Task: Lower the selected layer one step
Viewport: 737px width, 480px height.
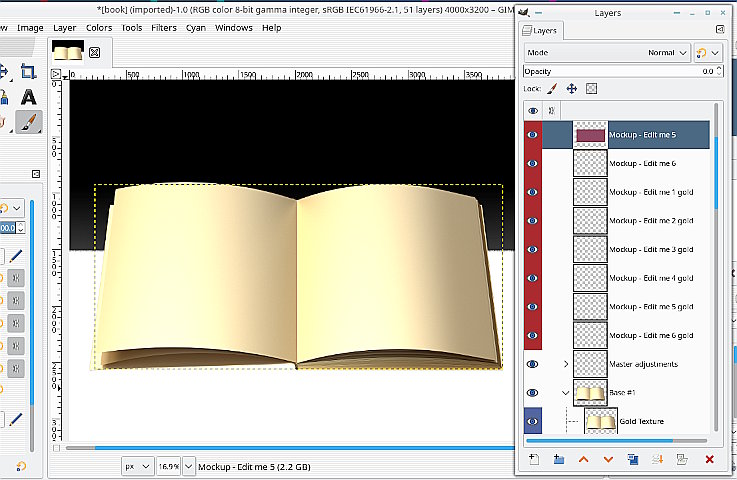Action: [x=607, y=459]
